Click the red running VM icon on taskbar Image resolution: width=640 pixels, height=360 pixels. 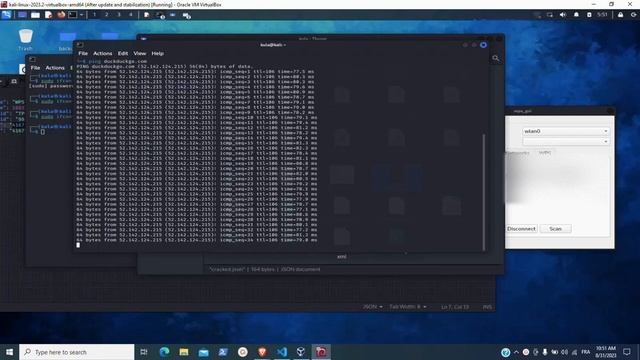click(321, 352)
